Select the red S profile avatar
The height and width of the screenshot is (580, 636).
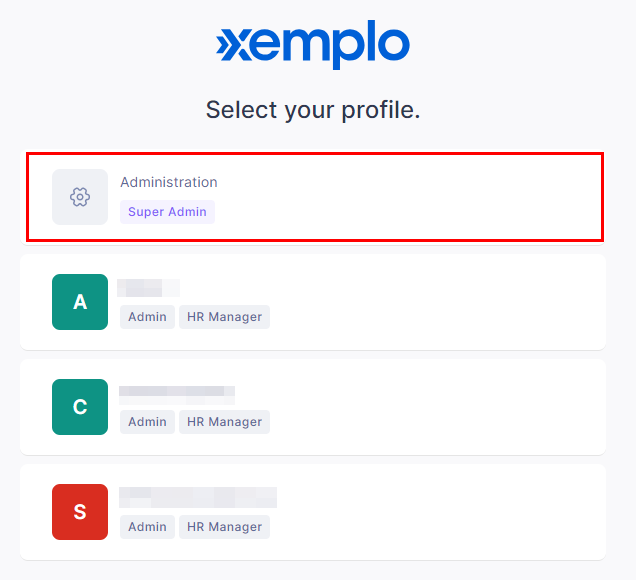point(80,512)
